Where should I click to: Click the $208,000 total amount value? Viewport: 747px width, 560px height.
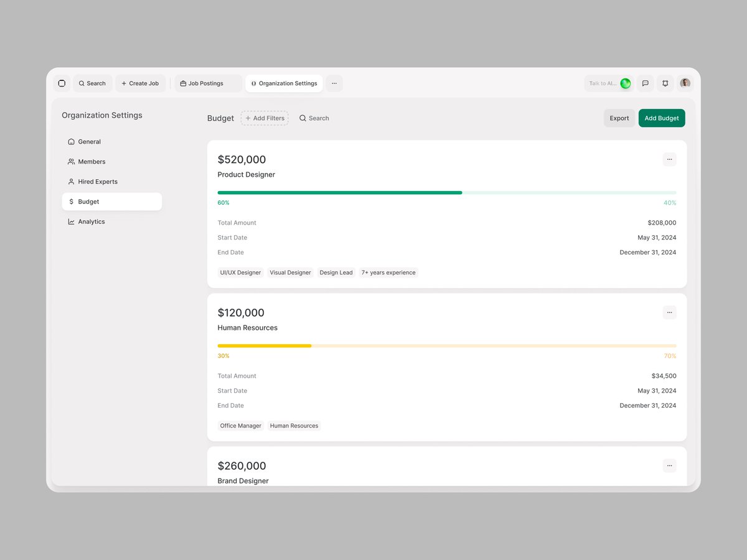coord(662,223)
